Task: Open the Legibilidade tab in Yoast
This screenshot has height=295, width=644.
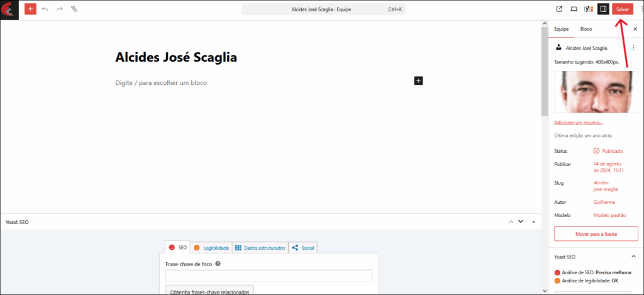Action: (211, 248)
